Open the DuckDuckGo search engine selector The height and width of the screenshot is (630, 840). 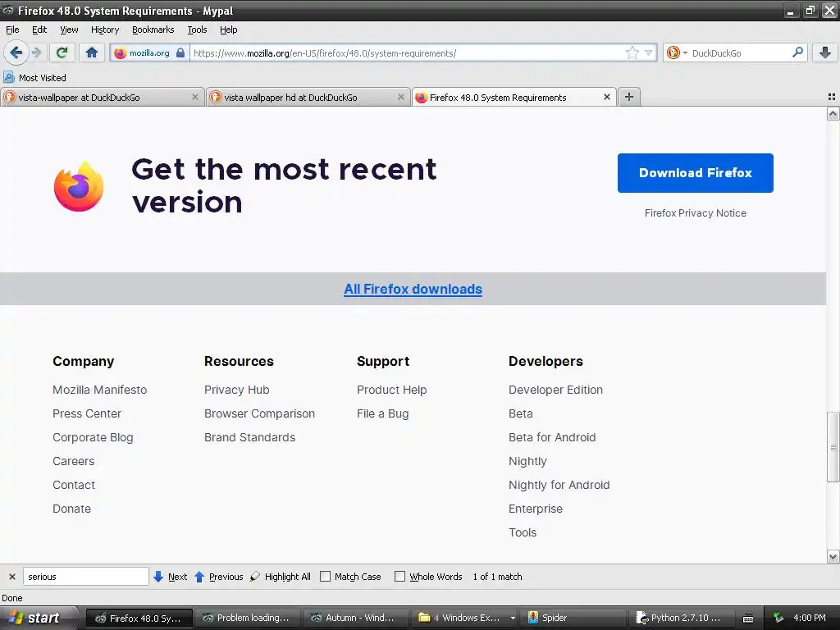pyautogui.click(x=677, y=52)
